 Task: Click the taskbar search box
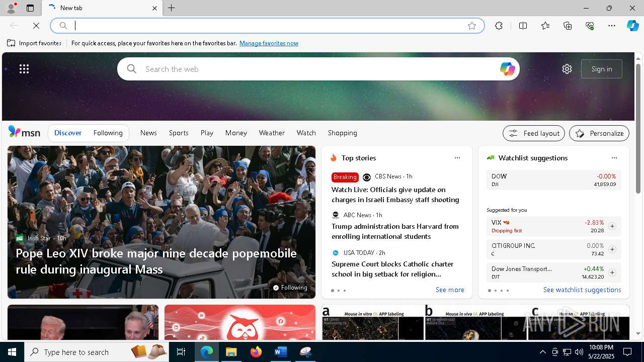[96, 352]
